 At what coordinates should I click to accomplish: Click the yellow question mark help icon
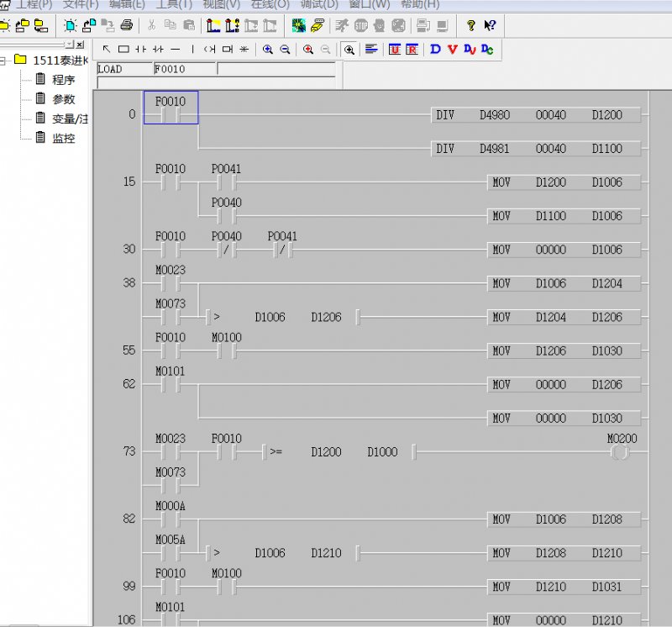coord(471,25)
